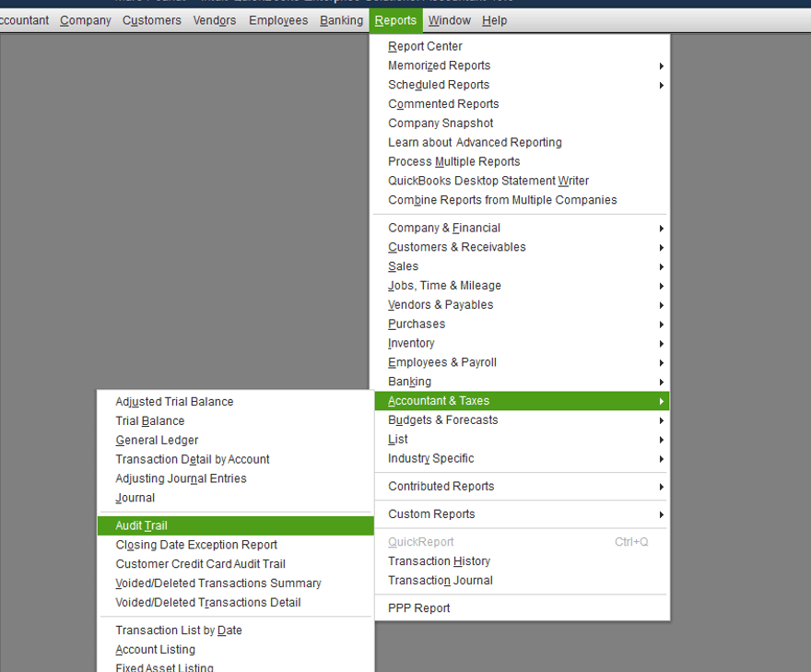The image size is (811, 672).
Task: Expand Customers & Receivables submenu
Action: click(x=522, y=247)
